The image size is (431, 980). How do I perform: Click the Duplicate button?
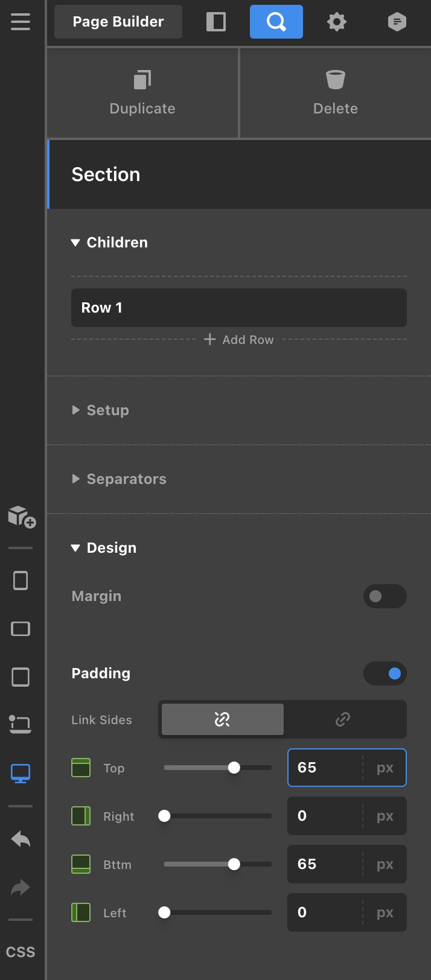(142, 93)
